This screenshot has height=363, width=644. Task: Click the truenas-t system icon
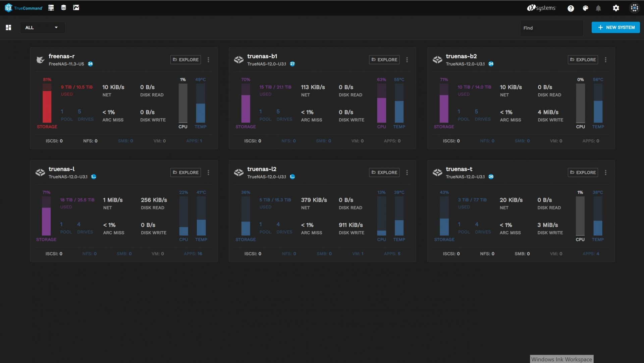tap(437, 173)
